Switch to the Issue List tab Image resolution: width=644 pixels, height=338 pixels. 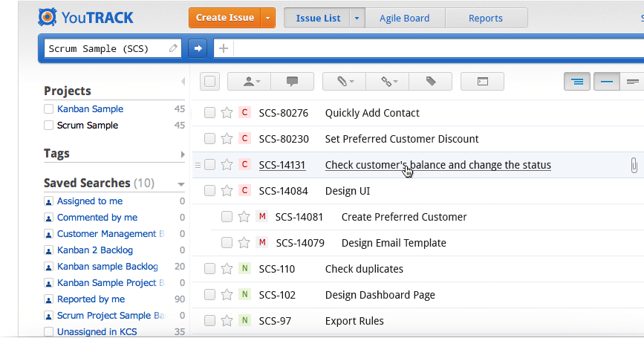tap(317, 19)
